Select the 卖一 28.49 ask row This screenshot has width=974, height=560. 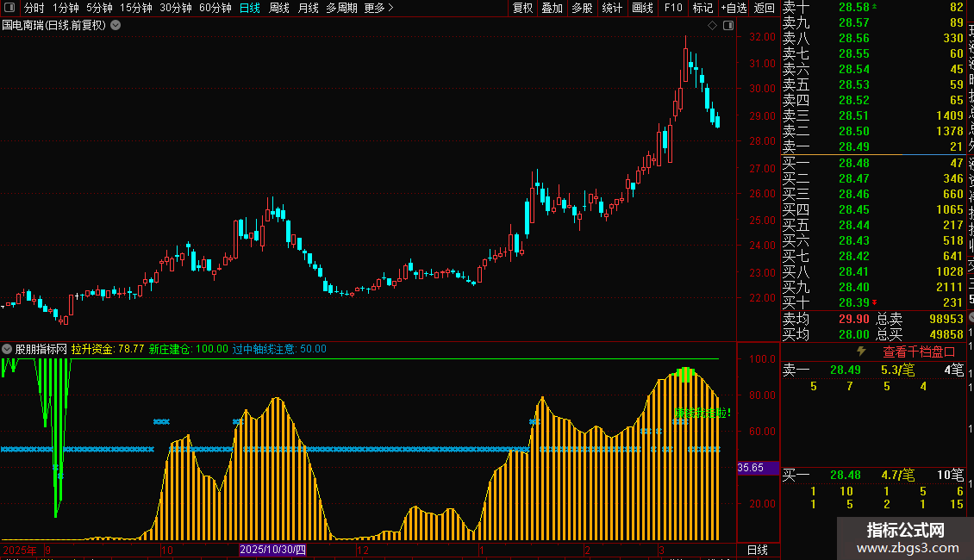coord(873,146)
